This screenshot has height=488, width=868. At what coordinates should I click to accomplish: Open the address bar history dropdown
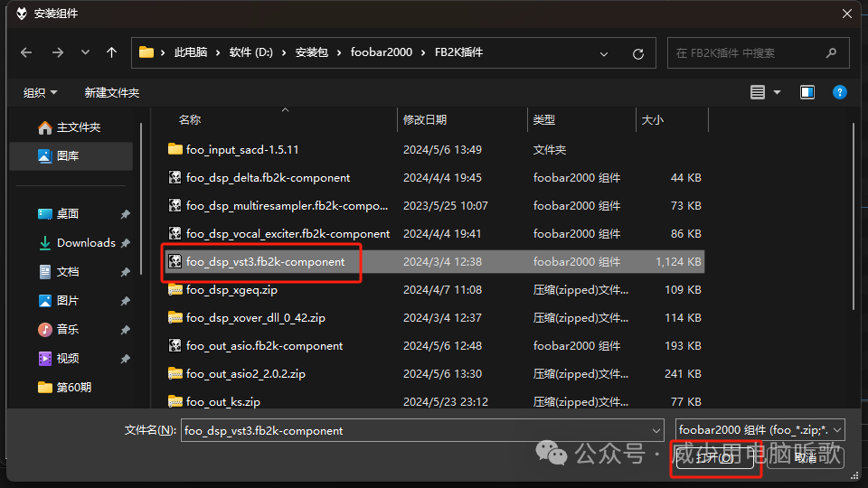tap(605, 53)
